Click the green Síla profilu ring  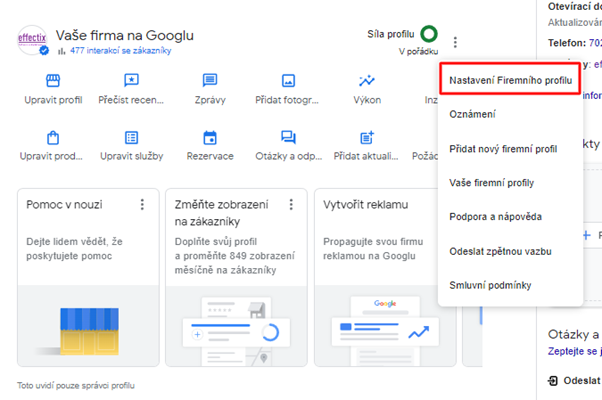(429, 34)
